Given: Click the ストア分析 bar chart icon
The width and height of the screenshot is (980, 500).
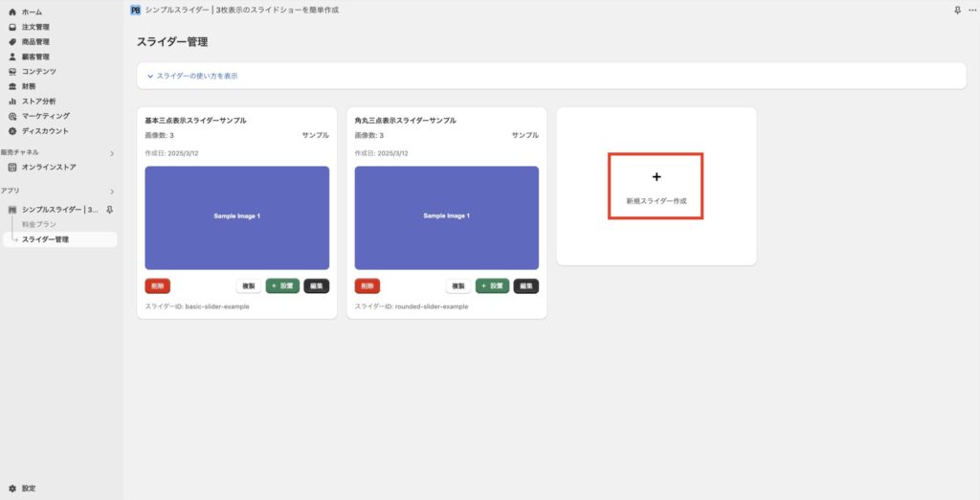Looking at the screenshot, I should coord(11,102).
